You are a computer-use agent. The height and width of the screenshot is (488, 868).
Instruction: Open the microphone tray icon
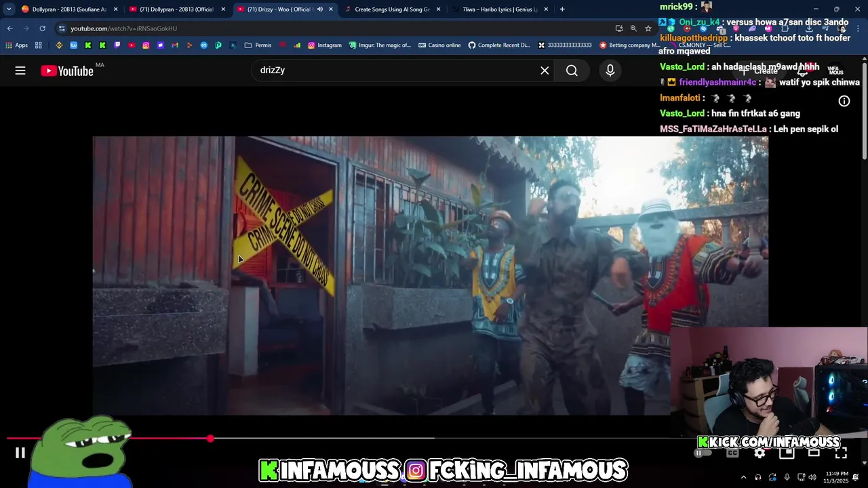tap(787, 477)
